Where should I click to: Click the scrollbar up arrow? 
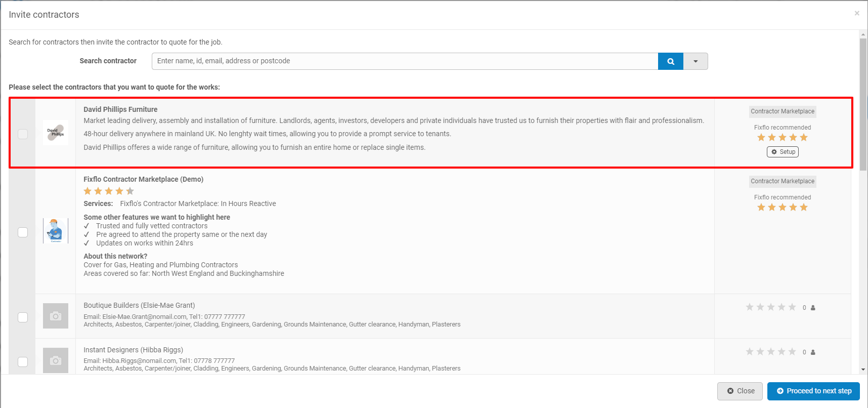coord(863,34)
